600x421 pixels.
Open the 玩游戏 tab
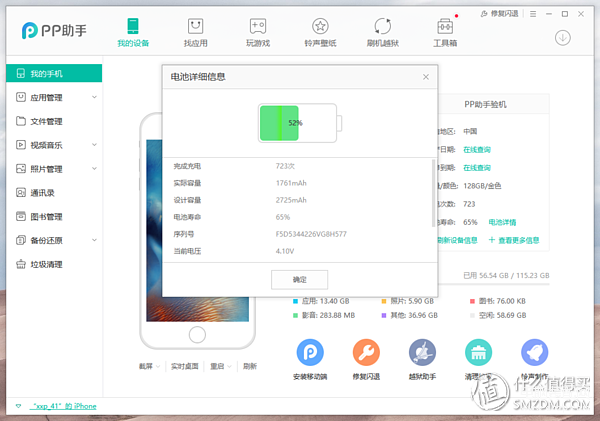(258, 33)
